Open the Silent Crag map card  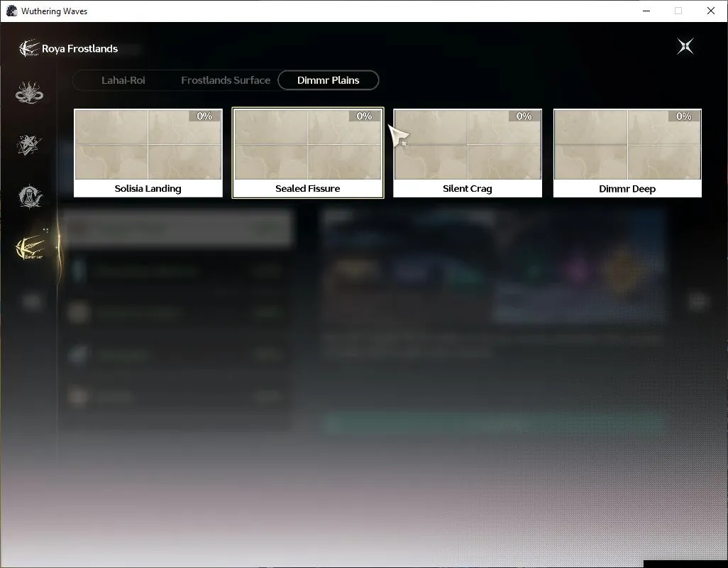[x=468, y=153]
